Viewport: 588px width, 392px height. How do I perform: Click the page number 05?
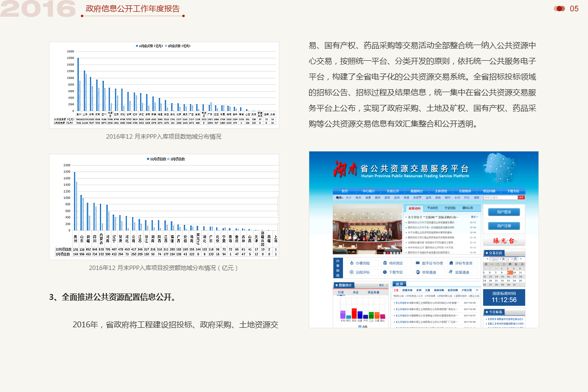(574, 8)
